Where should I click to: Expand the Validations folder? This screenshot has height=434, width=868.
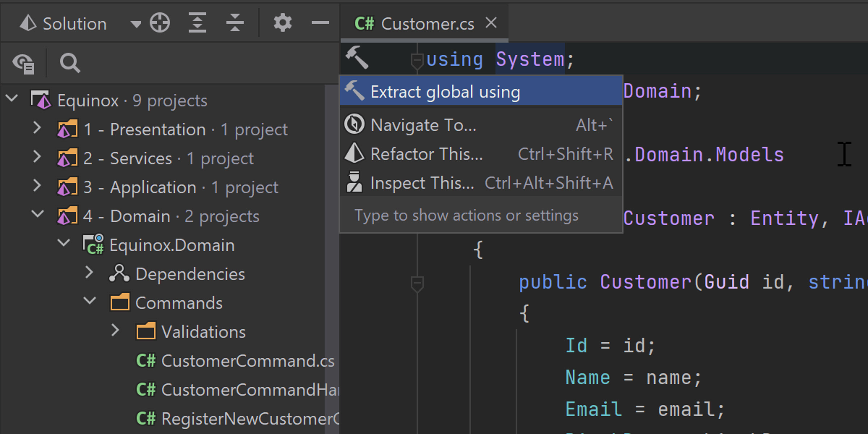click(116, 332)
